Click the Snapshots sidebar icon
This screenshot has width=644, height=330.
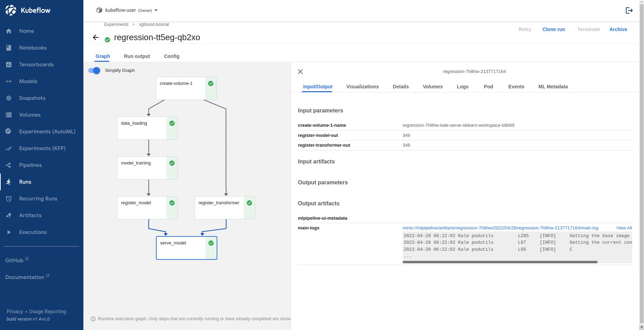[9, 98]
